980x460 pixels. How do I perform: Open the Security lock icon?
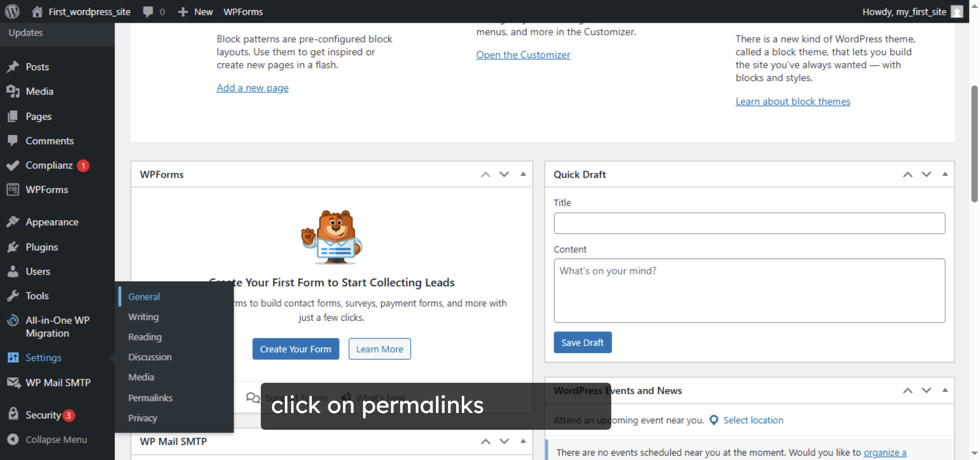click(13, 414)
